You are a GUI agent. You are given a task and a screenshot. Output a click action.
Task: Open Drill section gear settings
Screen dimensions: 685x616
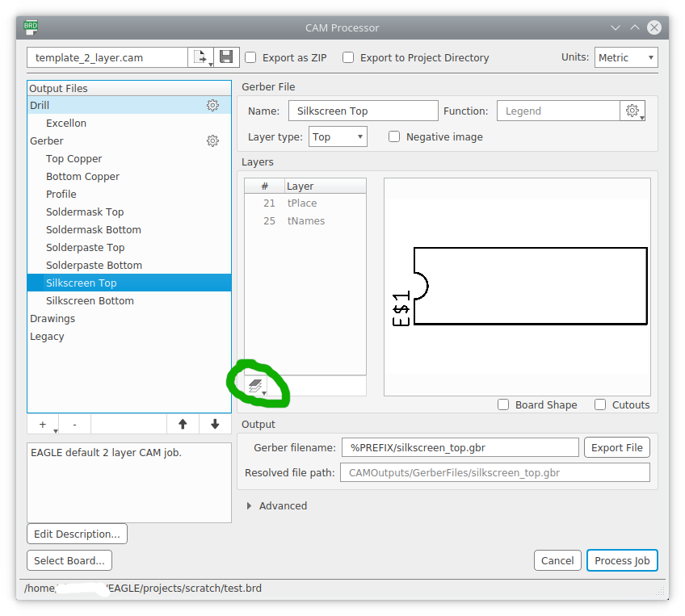[x=212, y=105]
